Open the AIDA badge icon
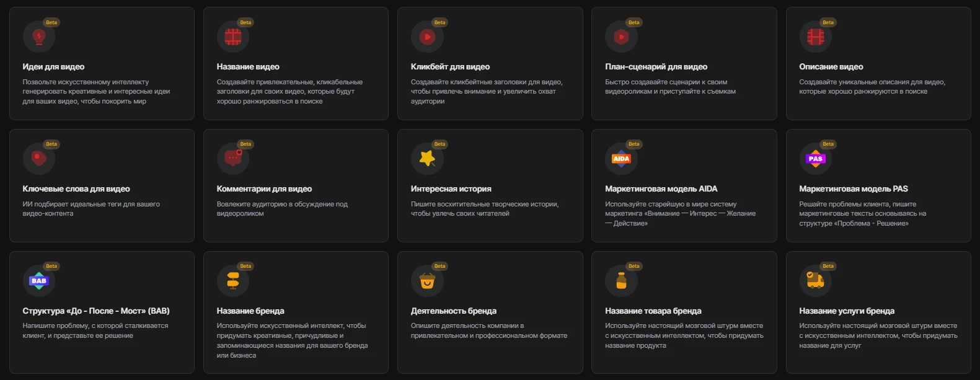This screenshot has height=380, width=980. (x=621, y=159)
